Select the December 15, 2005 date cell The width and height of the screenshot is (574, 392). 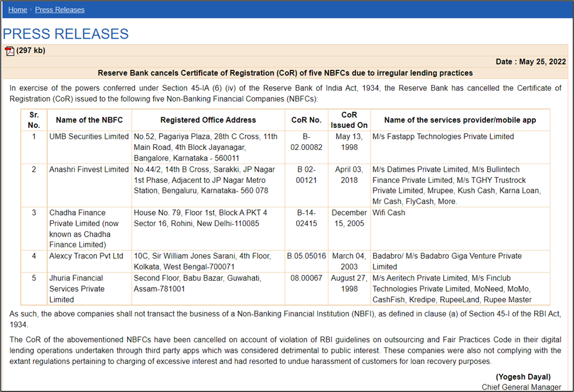point(349,229)
